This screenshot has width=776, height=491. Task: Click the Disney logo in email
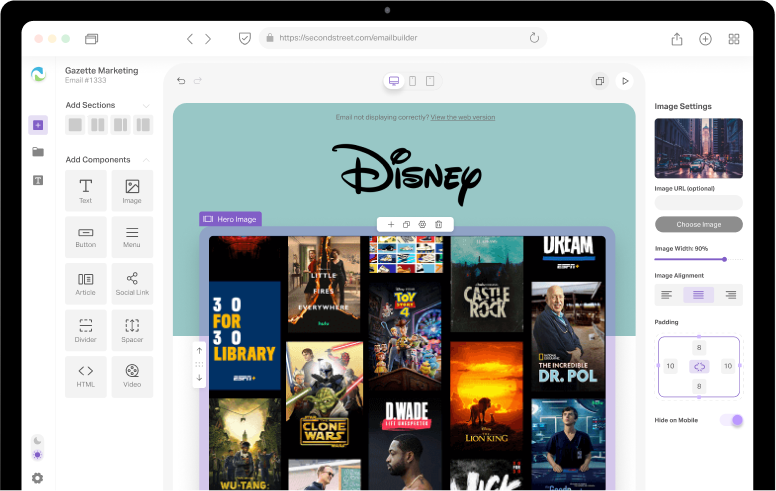[406, 174]
